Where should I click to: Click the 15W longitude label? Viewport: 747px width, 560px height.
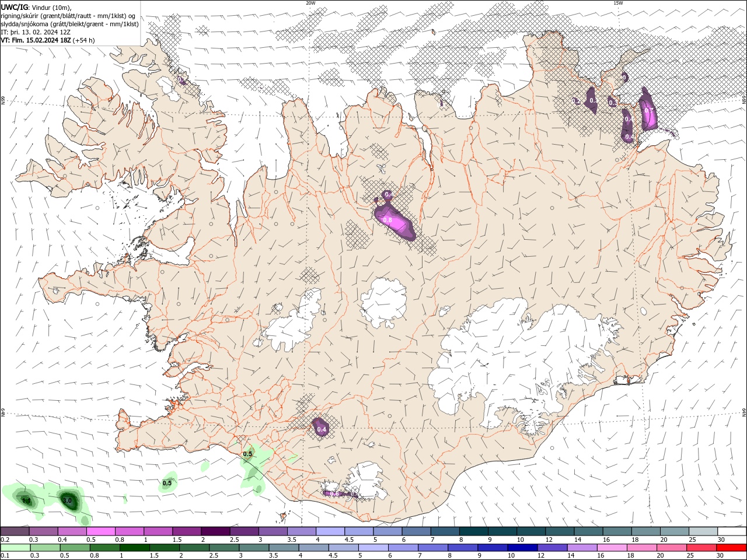coord(618,2)
